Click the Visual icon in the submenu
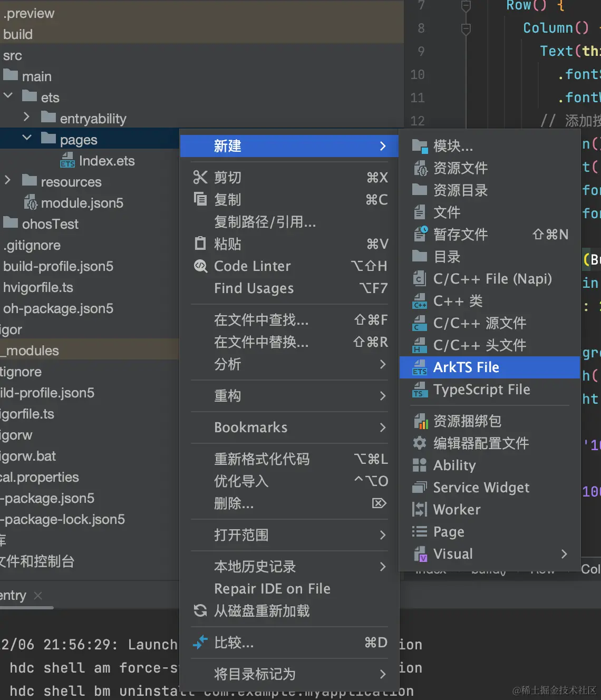601x700 pixels. pos(420,554)
